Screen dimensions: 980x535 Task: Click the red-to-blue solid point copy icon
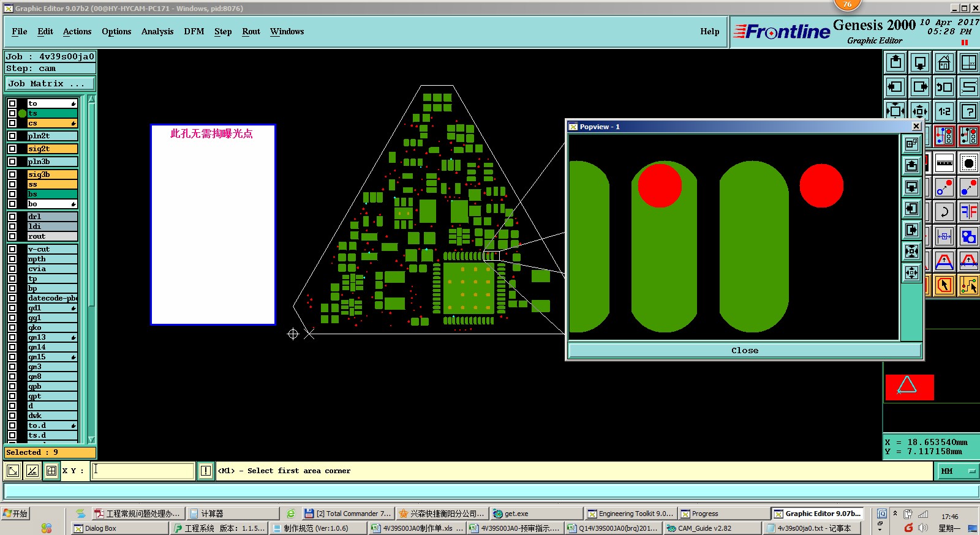tap(969, 187)
